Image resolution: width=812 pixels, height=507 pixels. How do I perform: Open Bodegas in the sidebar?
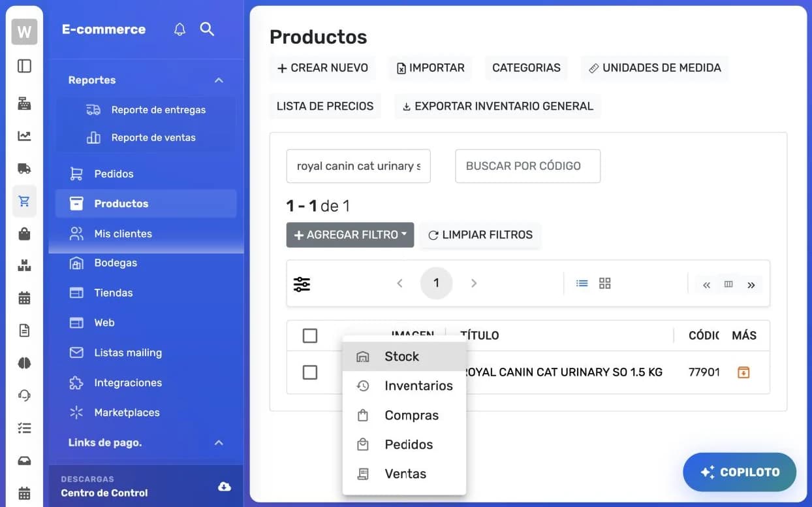pos(146,263)
